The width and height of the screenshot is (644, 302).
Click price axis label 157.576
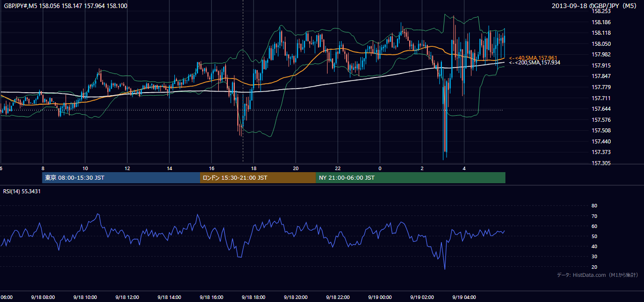click(601, 120)
